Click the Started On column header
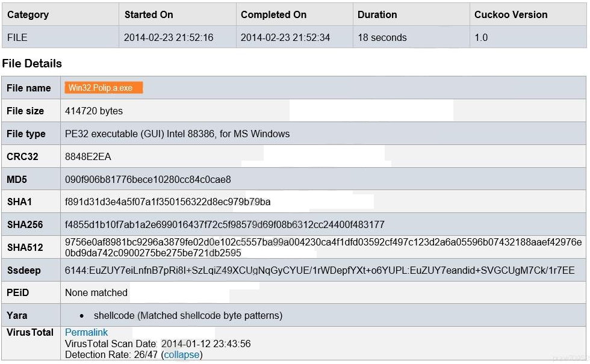590x364 pixels. tap(149, 14)
